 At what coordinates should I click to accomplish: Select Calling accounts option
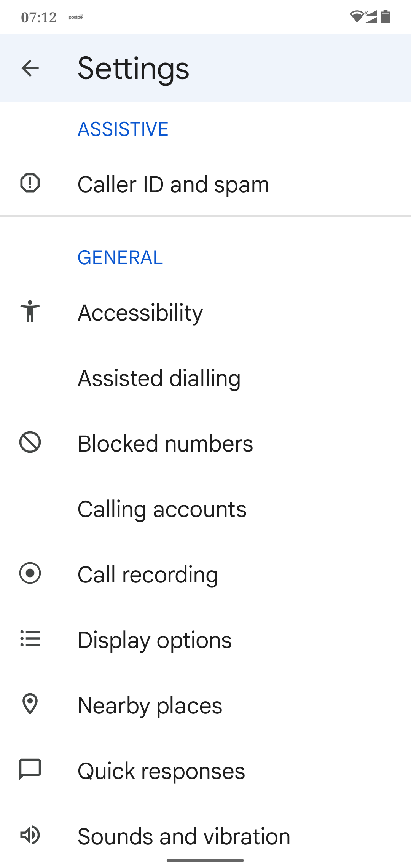point(162,509)
